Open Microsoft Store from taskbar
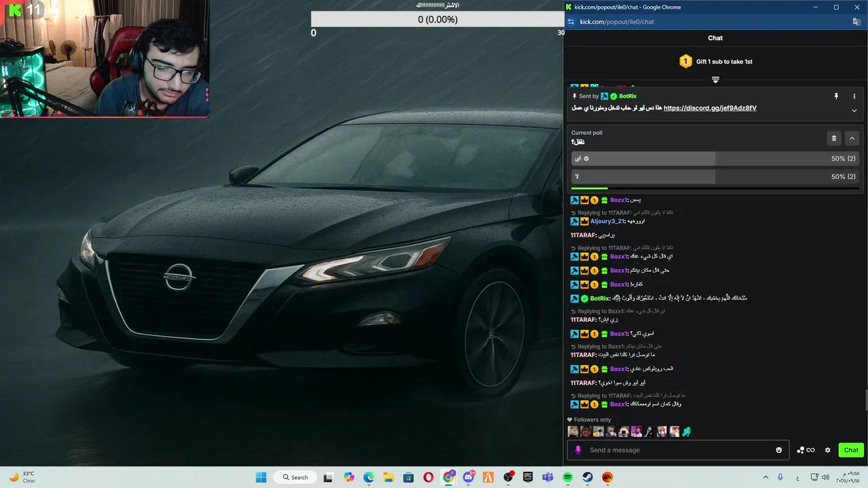The image size is (868, 488). [408, 477]
